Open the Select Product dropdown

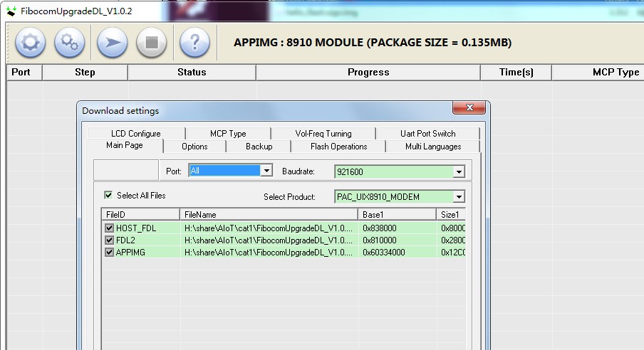(x=459, y=197)
